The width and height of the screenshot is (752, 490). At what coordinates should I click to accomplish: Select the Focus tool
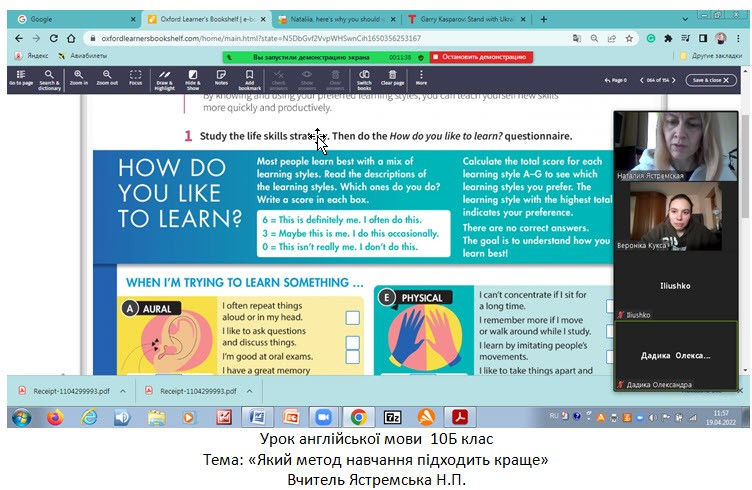135,79
